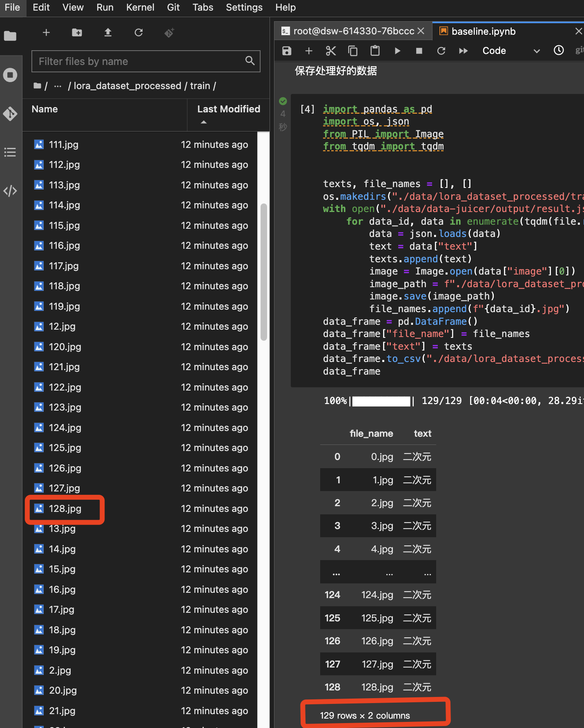Viewport: 584px width, 728px height.
Task: Click code cell [4] to edit it
Action: [x=437, y=241]
